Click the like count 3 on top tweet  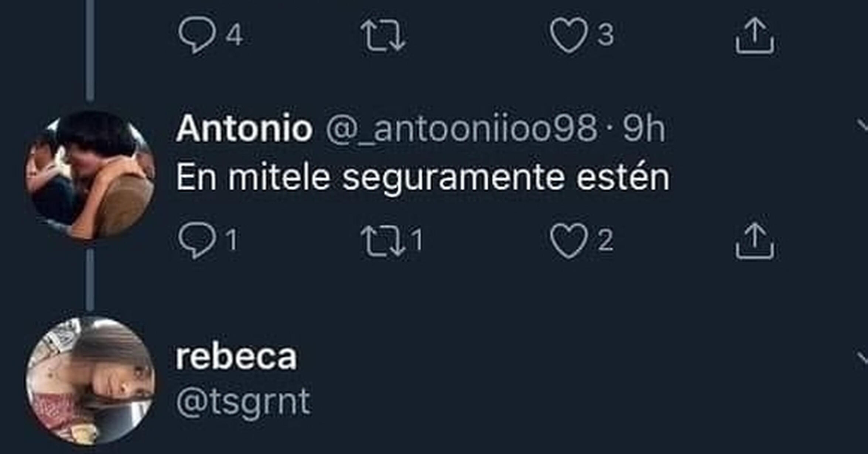pyautogui.click(x=606, y=35)
